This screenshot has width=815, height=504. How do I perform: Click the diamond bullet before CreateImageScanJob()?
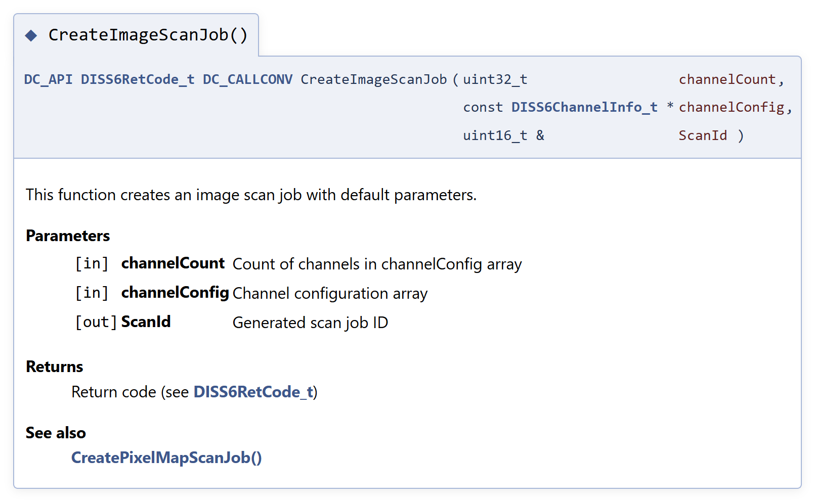coord(31,35)
